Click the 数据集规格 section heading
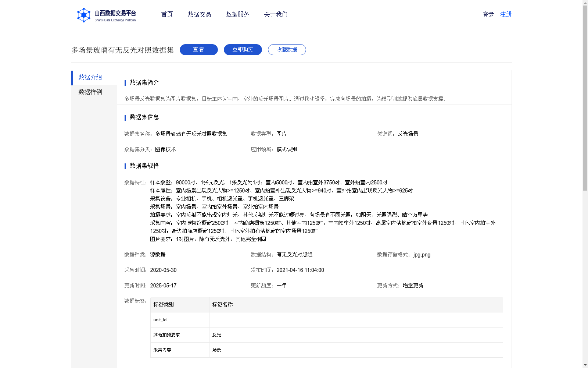588x368 pixels. point(144,166)
